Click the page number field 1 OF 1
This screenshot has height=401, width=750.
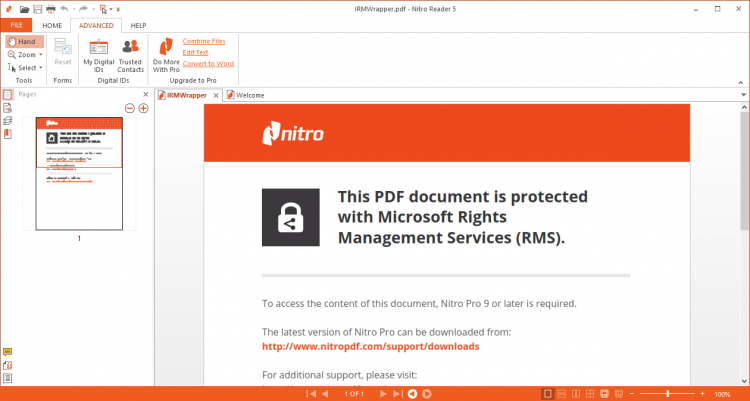coord(354,394)
